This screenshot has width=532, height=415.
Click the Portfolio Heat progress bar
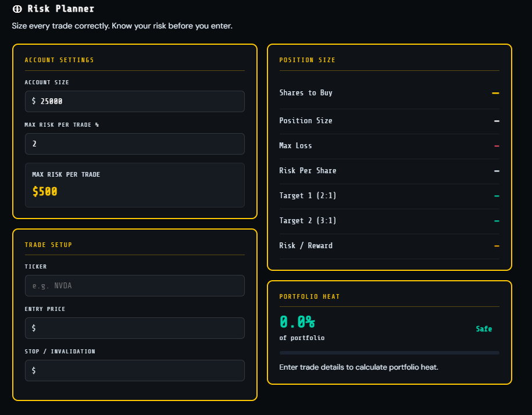pyautogui.click(x=389, y=353)
